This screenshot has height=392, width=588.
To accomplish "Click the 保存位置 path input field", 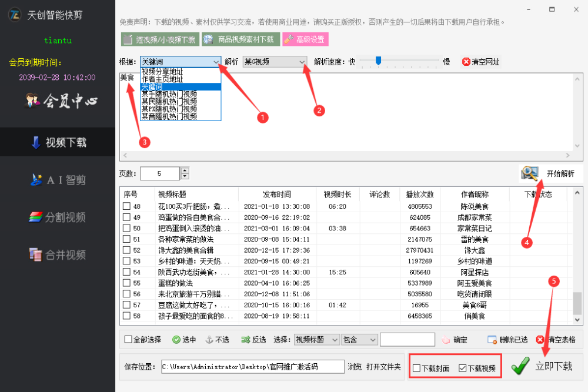I will (253, 367).
